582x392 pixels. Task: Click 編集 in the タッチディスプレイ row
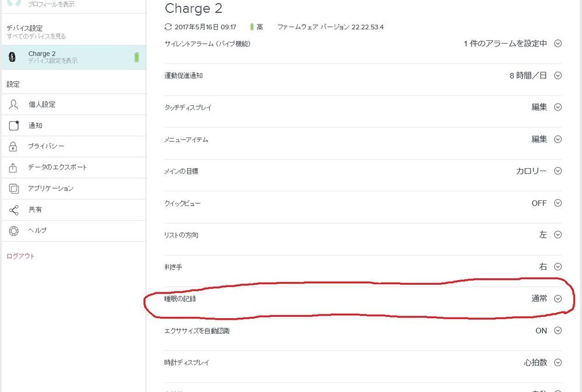click(x=539, y=107)
